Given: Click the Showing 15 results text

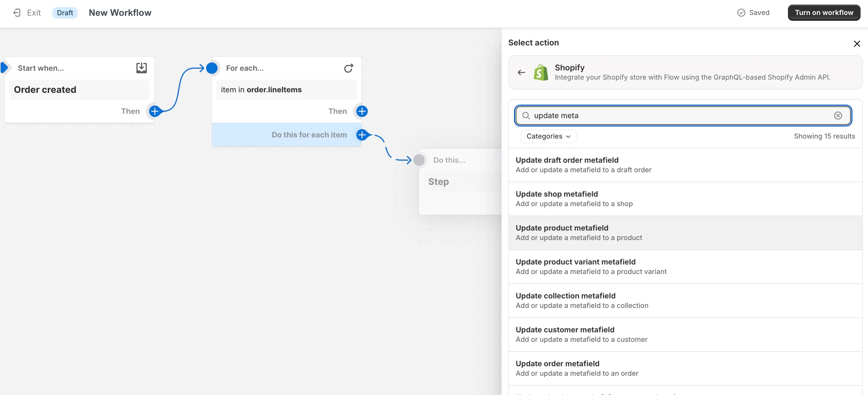Looking at the screenshot, I should 824,136.
